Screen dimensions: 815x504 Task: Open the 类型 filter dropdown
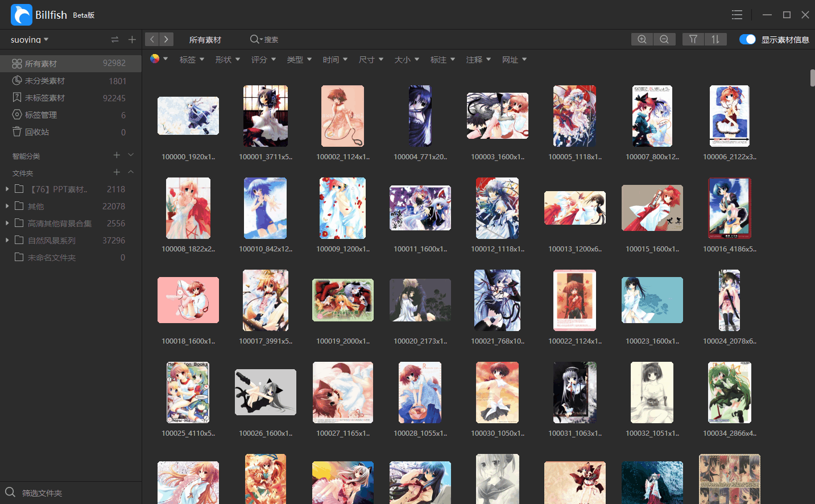[299, 60]
